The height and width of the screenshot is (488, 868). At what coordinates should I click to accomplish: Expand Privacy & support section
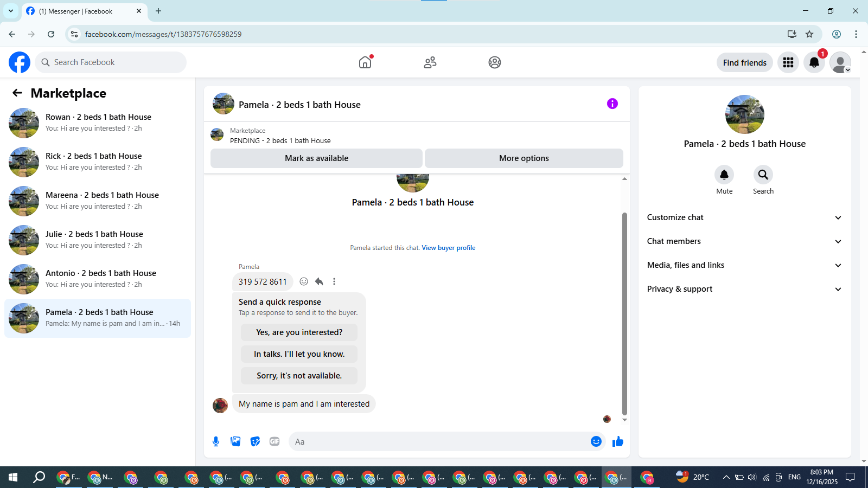tap(744, 289)
